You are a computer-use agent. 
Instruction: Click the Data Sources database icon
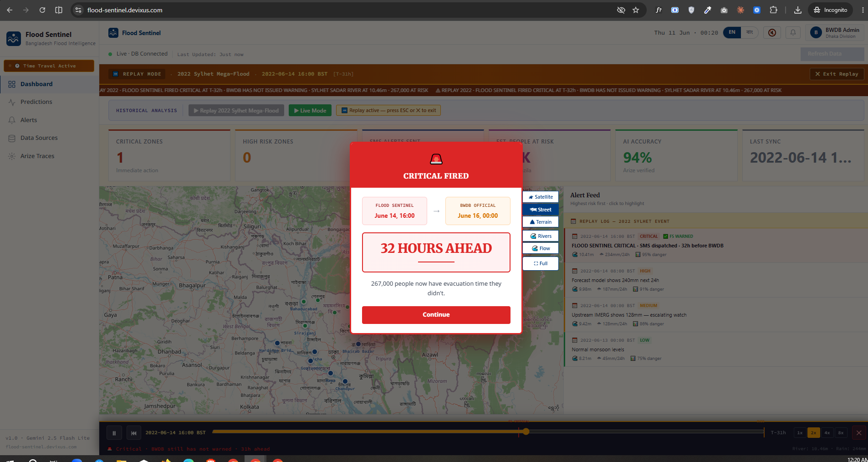coord(12,138)
